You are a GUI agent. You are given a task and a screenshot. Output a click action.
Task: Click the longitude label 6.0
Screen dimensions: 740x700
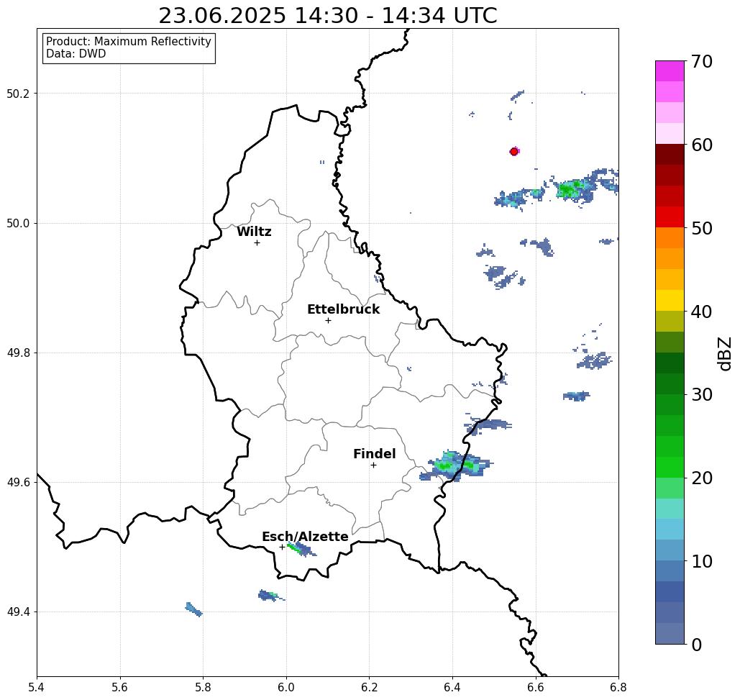click(x=286, y=687)
